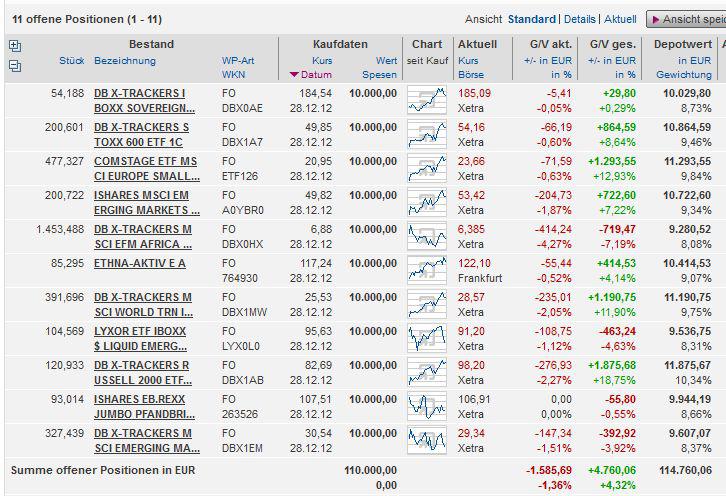
Task: Sort by Datum with the pink arrow
Action: [x=309, y=75]
